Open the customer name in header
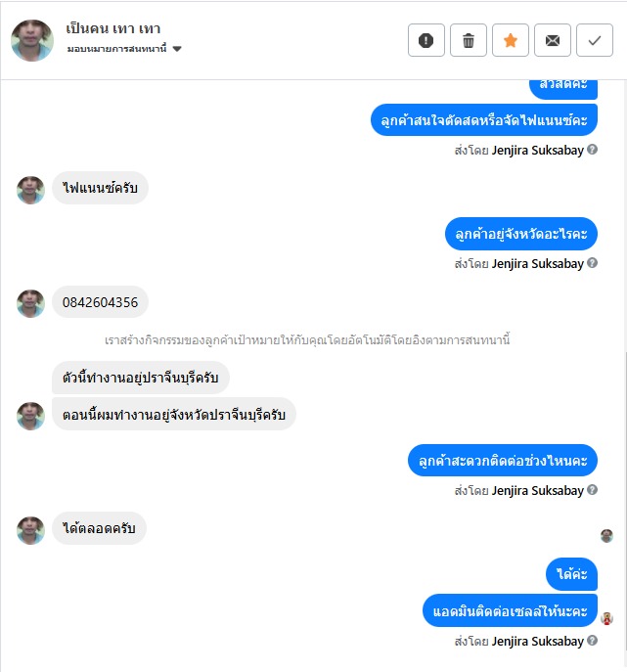The height and width of the screenshot is (672, 627). (113, 28)
